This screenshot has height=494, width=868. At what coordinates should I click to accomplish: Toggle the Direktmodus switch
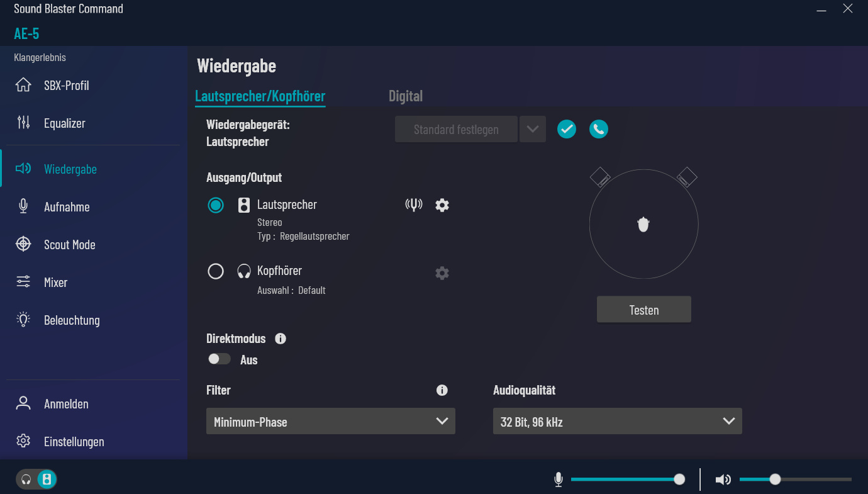coord(220,359)
